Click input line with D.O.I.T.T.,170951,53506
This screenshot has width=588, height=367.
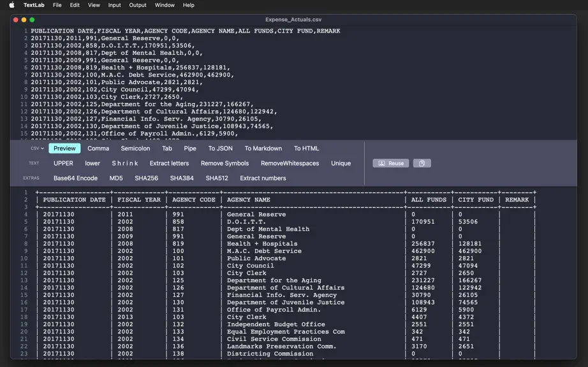tap(113, 45)
